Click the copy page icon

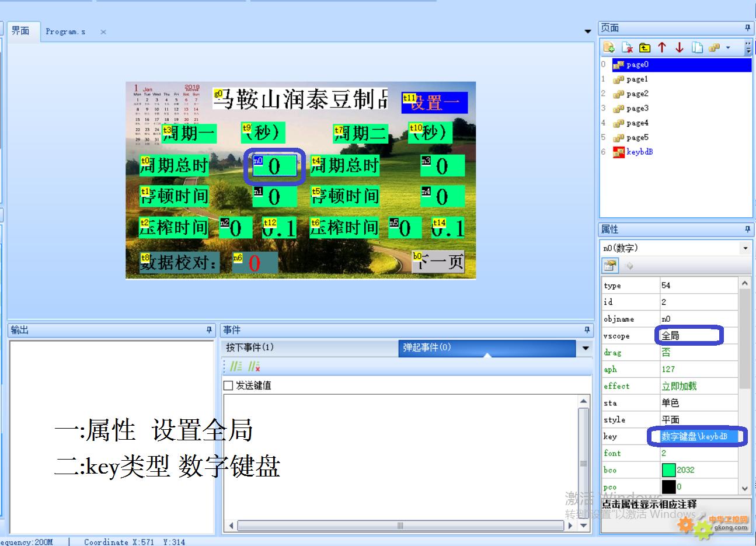(x=697, y=48)
